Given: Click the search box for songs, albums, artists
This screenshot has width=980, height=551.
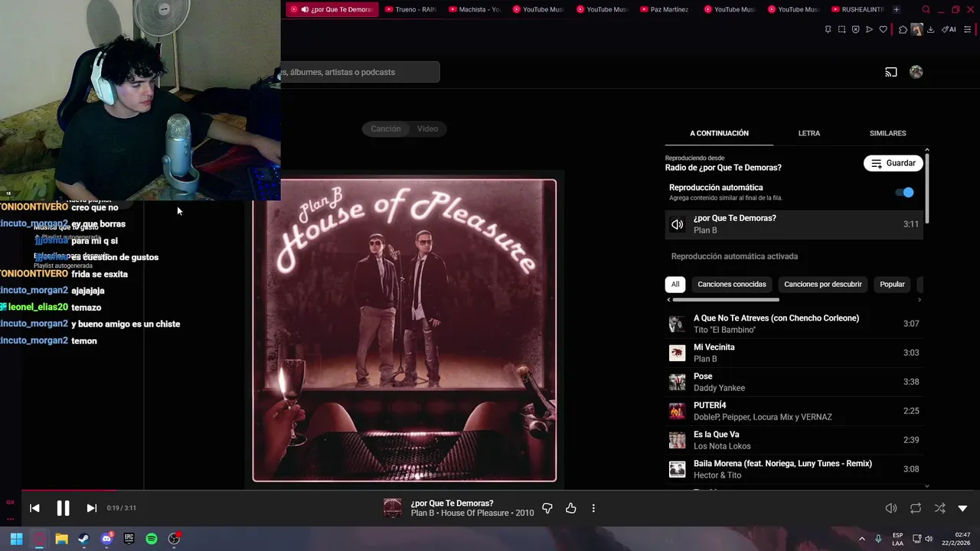Looking at the screenshot, I should (360, 72).
